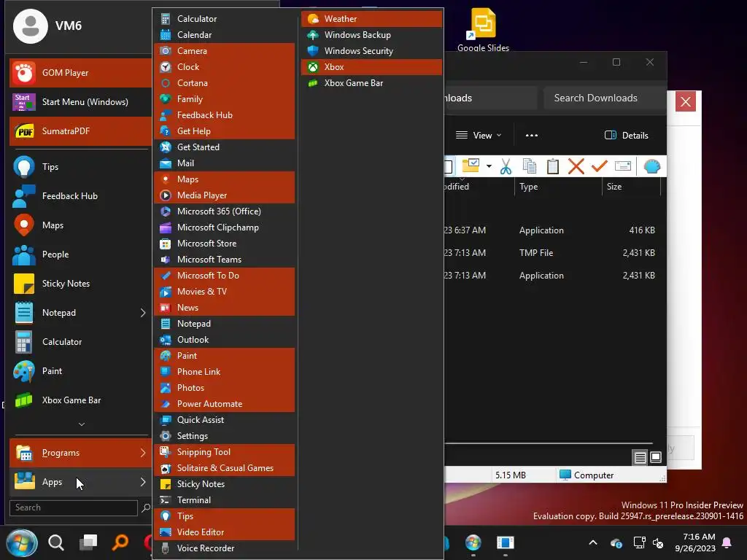Expand the Notepad submenu arrow
Viewport: 747px width, 560px height.
pyautogui.click(x=142, y=313)
